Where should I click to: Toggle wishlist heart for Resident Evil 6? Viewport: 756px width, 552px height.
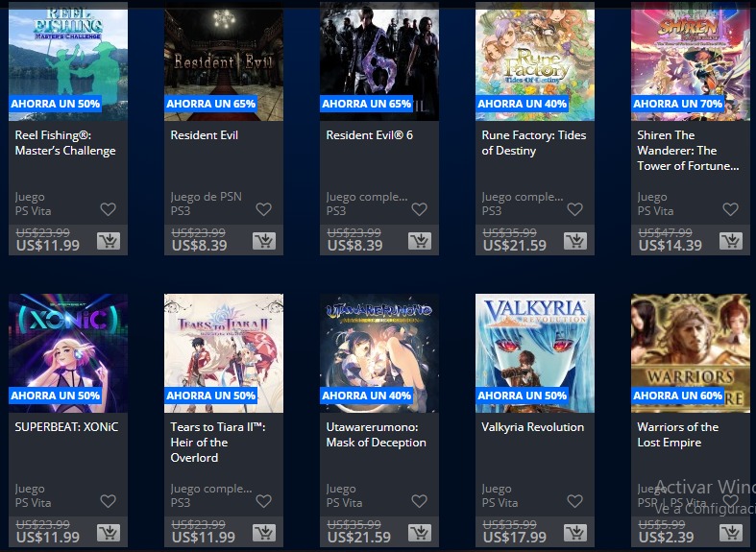[420, 209]
